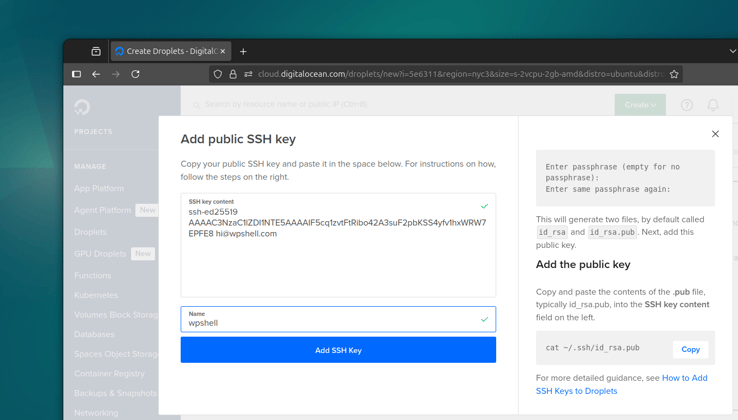Click the PROJECTS sidebar heading
Image resolution: width=738 pixels, height=420 pixels.
coord(93,131)
